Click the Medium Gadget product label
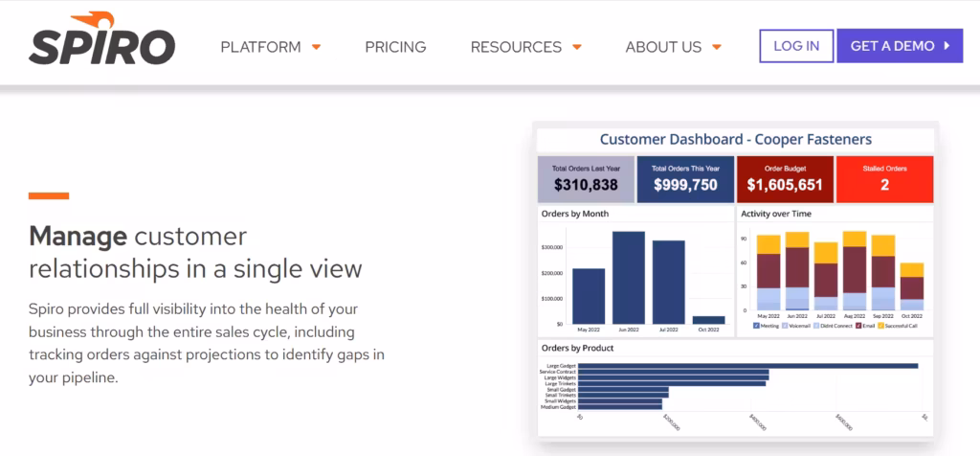Screen dimensions: 980x456 click(x=558, y=406)
